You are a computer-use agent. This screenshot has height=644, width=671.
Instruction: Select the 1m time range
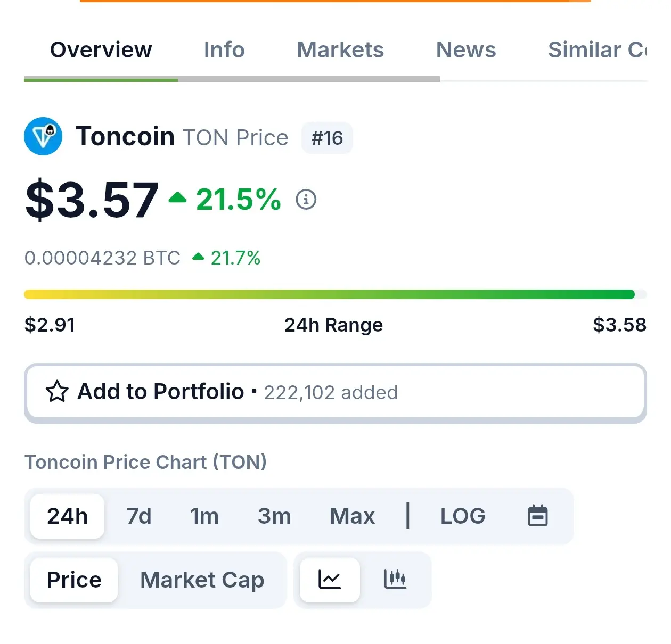pyautogui.click(x=204, y=516)
